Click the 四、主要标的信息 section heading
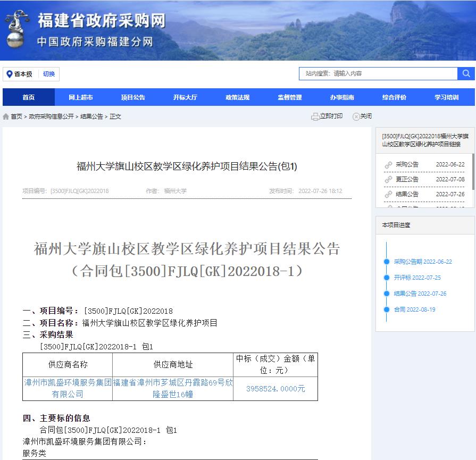 coord(56,419)
